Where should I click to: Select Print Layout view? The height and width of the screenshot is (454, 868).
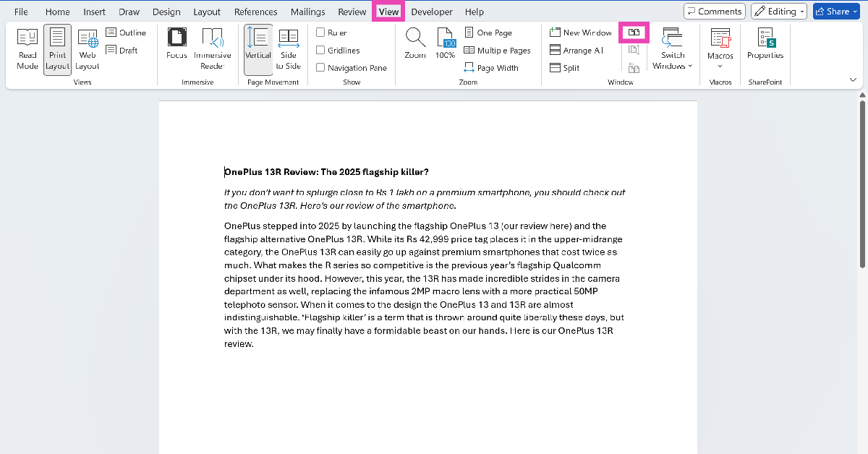pyautogui.click(x=57, y=50)
